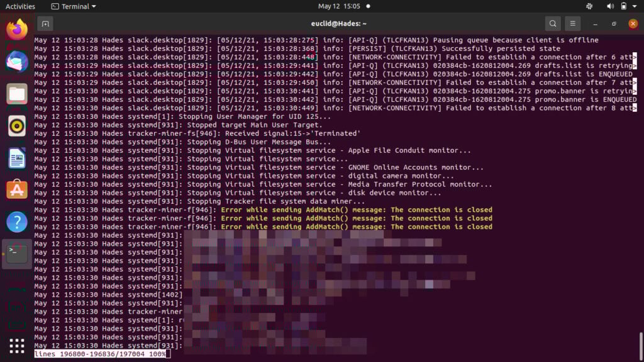Click 'Stopping Virtual filesystem service...' line without suffix
644x362 pixels.
pos(267,159)
